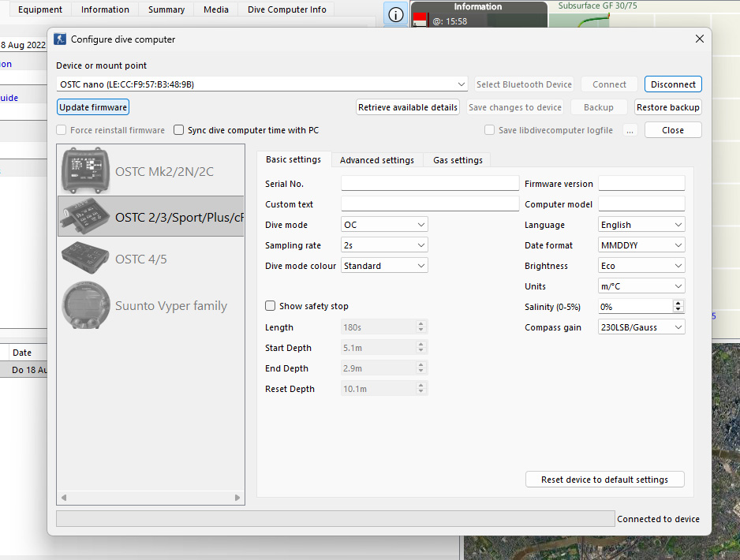
Task: Click the info icon in main window
Action: (395, 15)
